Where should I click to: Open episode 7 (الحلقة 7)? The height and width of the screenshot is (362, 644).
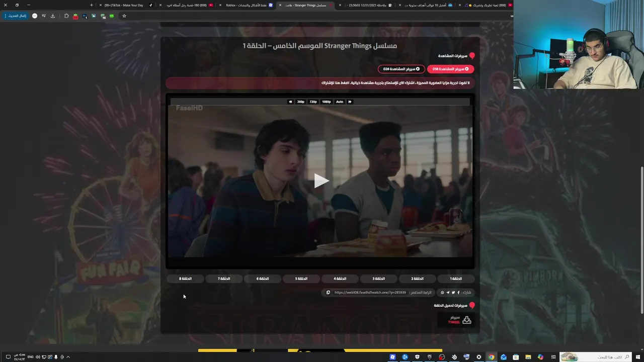(223, 279)
